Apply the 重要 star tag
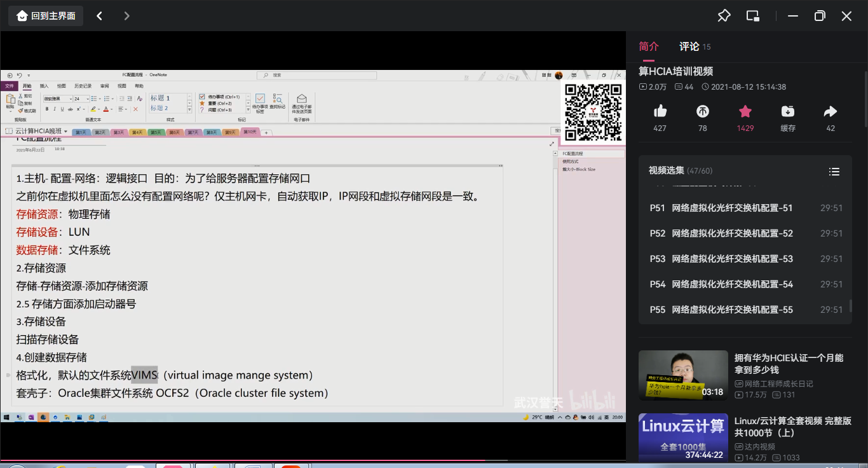Viewport: 868px width, 468px height. click(216, 103)
